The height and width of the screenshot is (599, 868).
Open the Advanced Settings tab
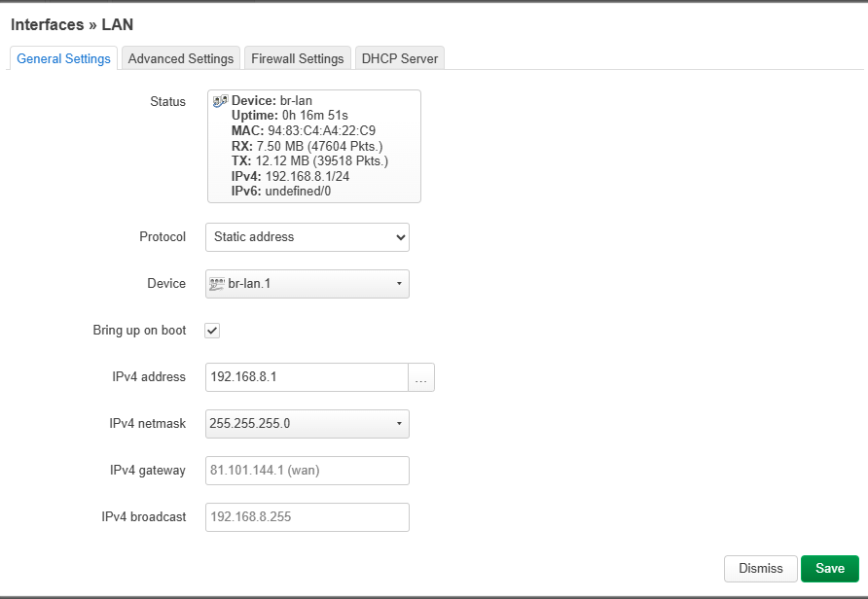(180, 58)
